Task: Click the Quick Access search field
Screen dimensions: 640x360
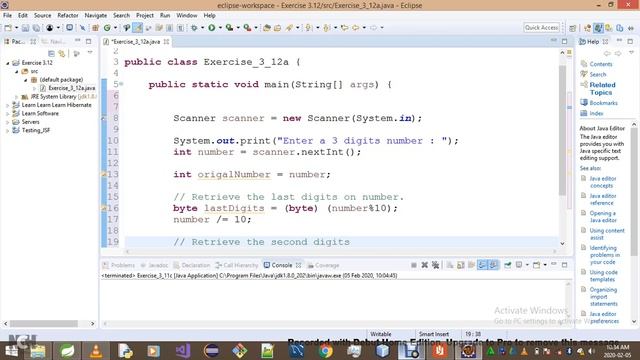Action: click(x=541, y=27)
